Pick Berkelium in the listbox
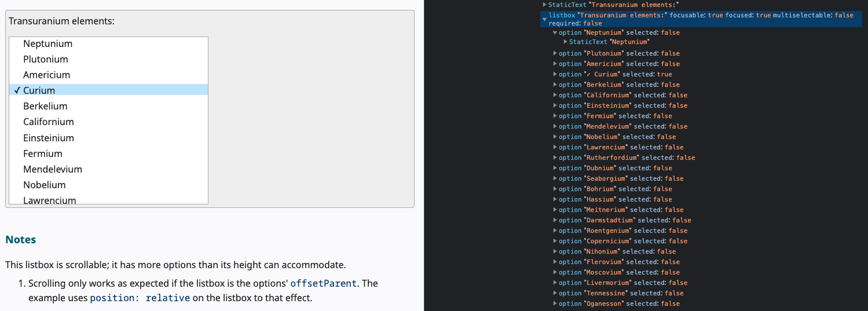Viewport: 868px width, 311px height. pos(108,107)
